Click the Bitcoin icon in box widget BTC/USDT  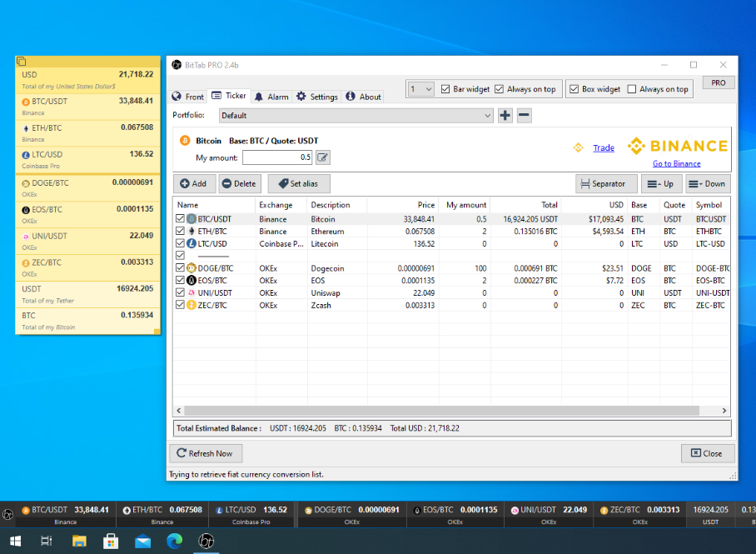[x=26, y=102]
